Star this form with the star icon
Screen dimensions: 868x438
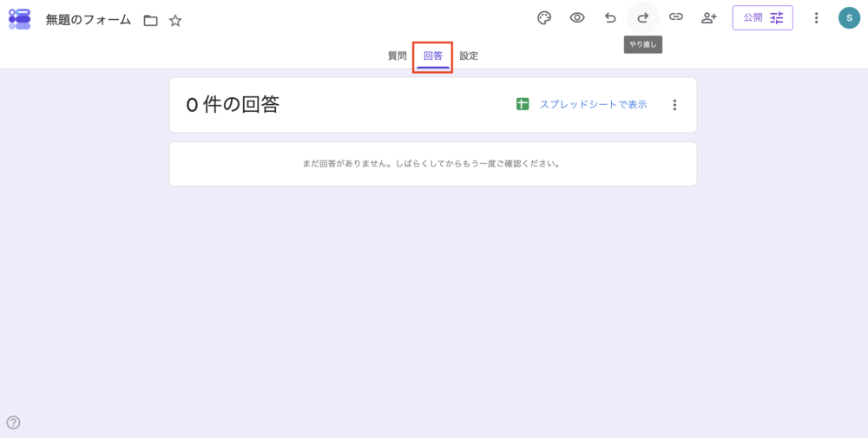(175, 21)
